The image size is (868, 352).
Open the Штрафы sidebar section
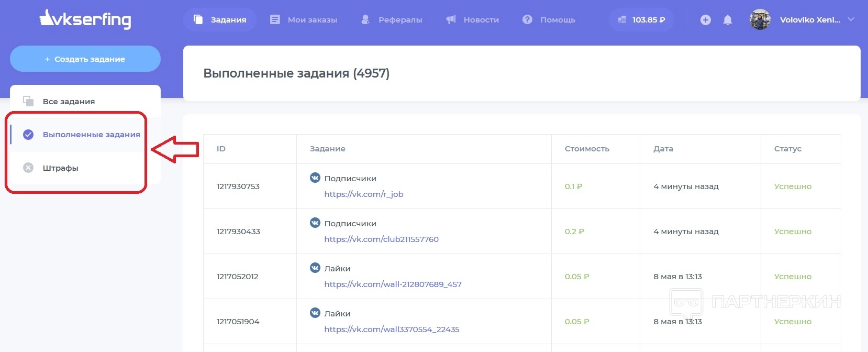click(x=60, y=168)
